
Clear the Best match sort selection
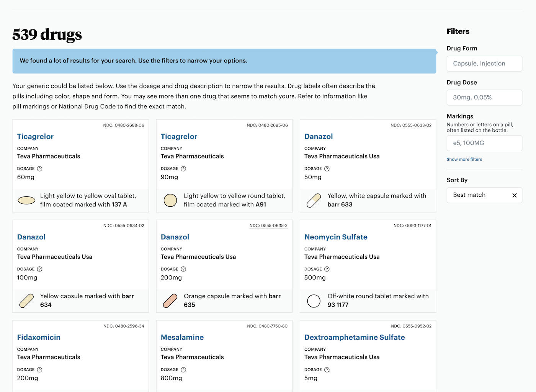click(x=515, y=195)
